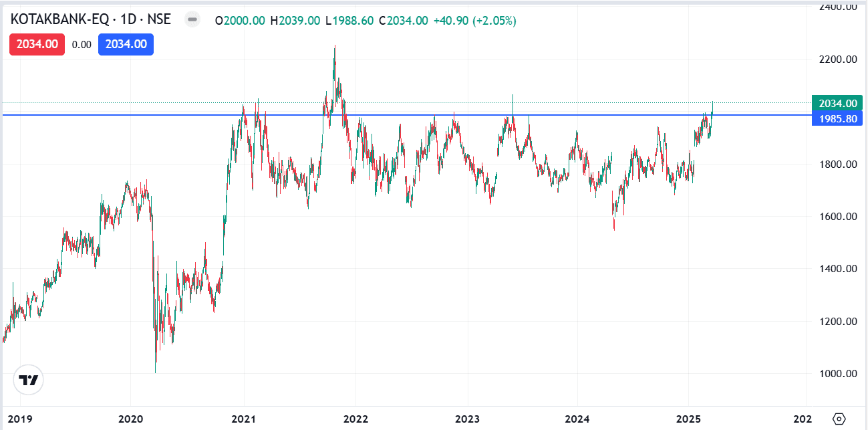
Task: Click the 1800.00 price axis label
Action: coord(837,165)
